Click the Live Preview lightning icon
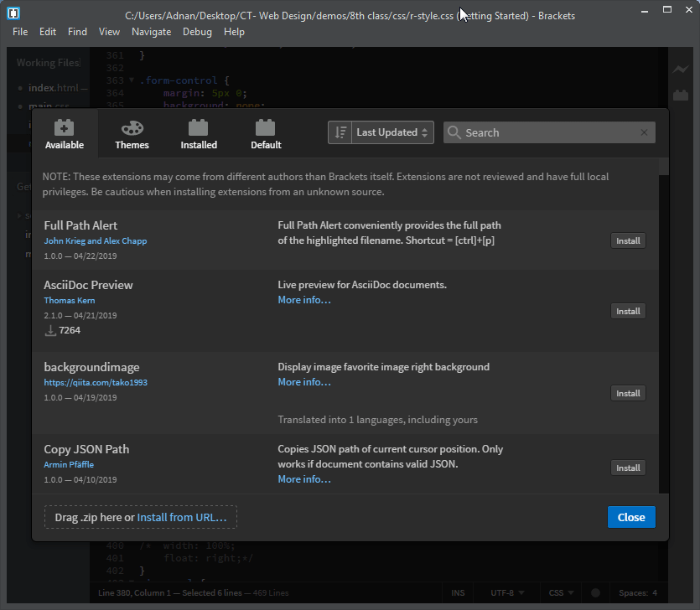Image resolution: width=700 pixels, height=610 pixels. coord(681,70)
